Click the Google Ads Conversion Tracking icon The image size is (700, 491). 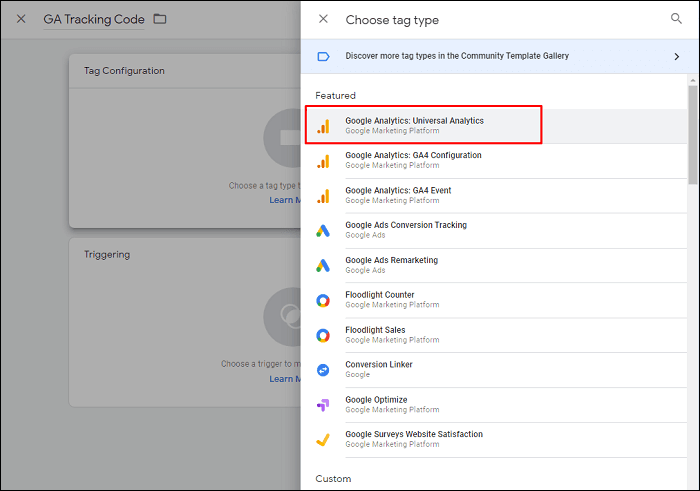pyautogui.click(x=323, y=231)
